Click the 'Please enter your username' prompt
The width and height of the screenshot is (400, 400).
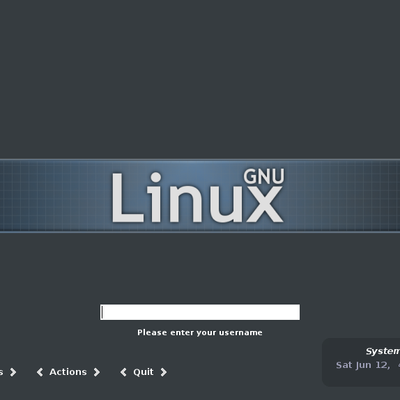(x=200, y=333)
